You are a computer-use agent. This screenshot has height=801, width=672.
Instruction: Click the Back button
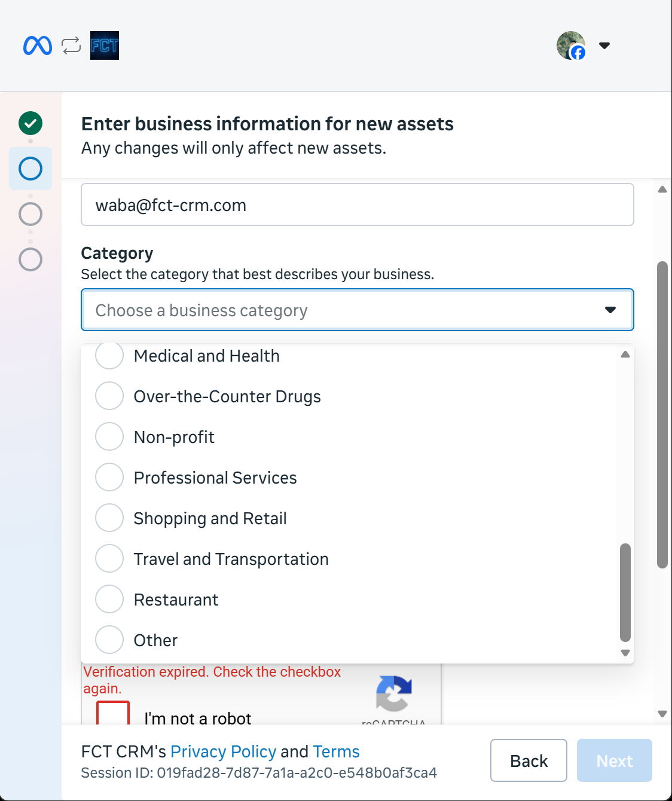tap(529, 760)
